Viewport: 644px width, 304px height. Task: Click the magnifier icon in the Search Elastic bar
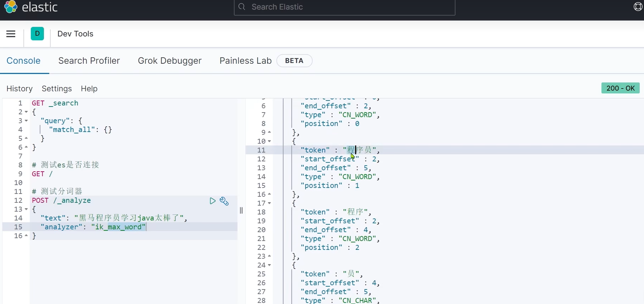coord(242,7)
